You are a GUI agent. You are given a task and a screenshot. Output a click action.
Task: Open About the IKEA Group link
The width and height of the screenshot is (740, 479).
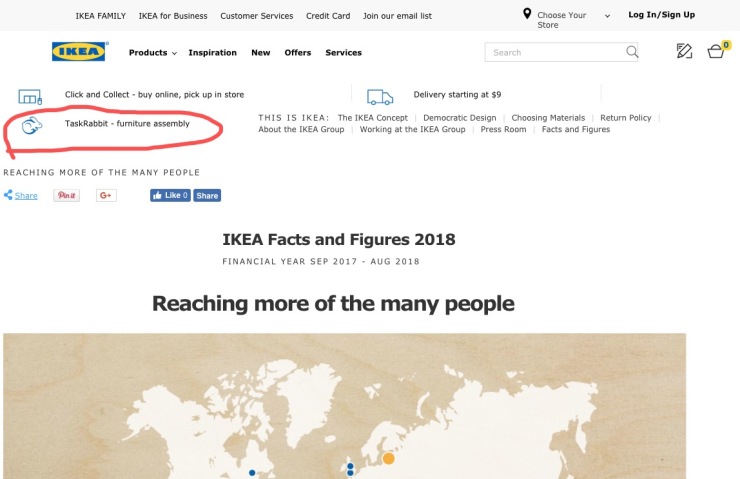[301, 129]
